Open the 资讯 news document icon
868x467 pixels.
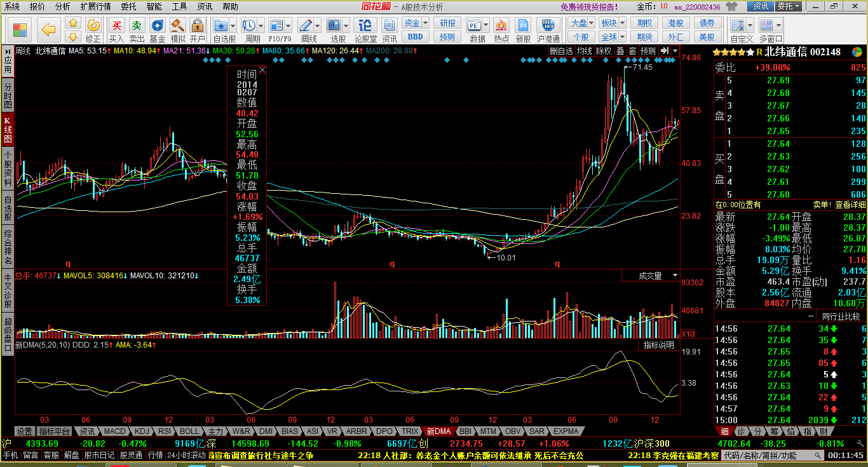pos(390,25)
